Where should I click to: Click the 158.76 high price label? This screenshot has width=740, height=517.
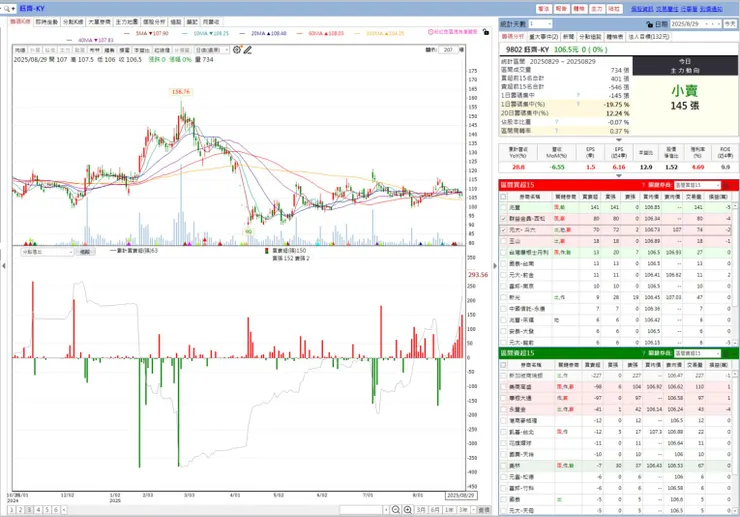pyautogui.click(x=181, y=92)
